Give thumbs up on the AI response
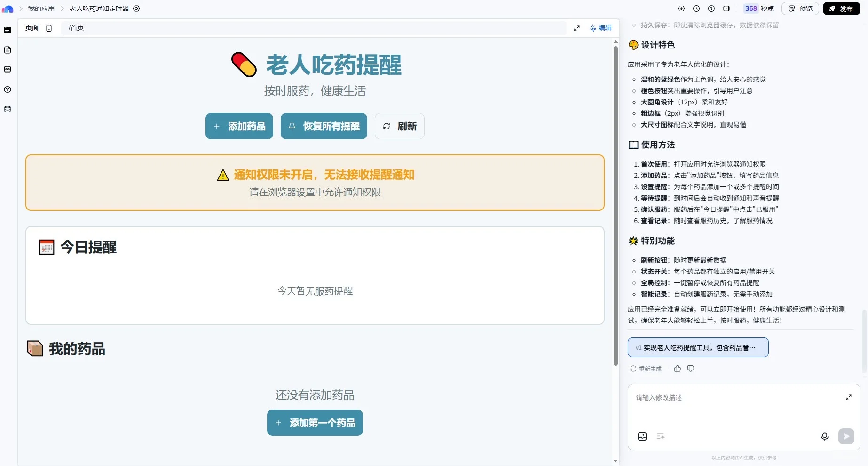 coord(677,369)
